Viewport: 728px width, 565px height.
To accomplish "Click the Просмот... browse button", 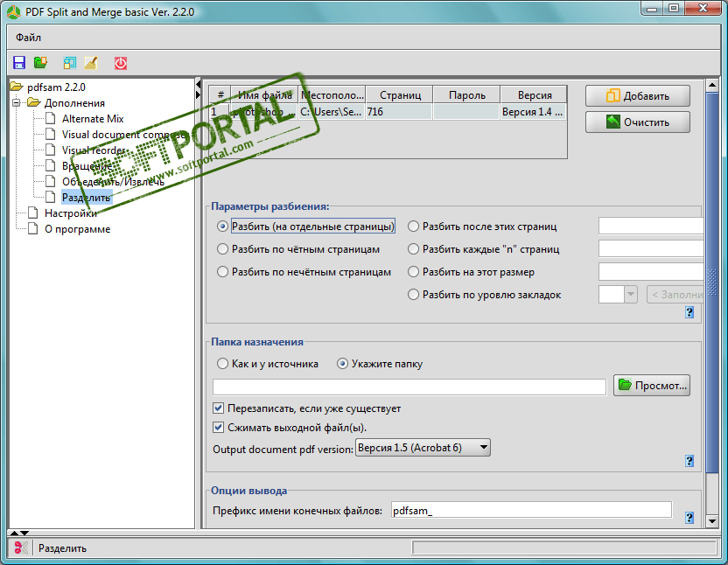I will tap(652, 386).
